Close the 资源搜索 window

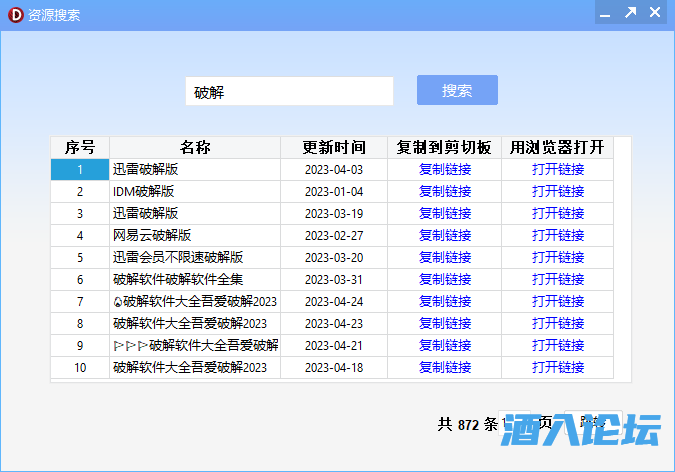click(x=655, y=13)
